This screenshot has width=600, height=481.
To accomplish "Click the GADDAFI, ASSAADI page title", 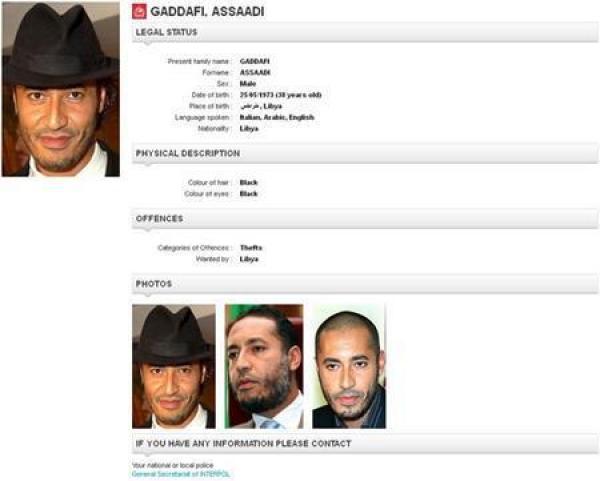I will (x=207, y=11).
